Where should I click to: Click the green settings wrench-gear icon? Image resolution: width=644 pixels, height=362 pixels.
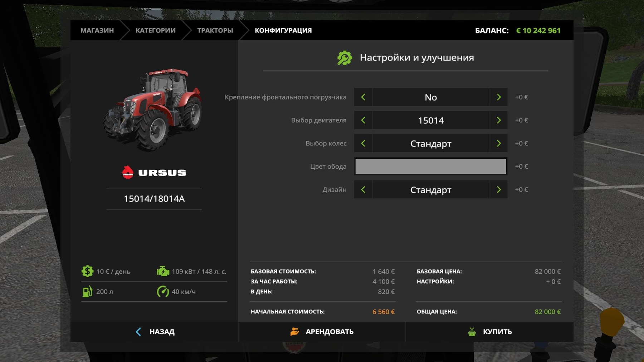(345, 58)
